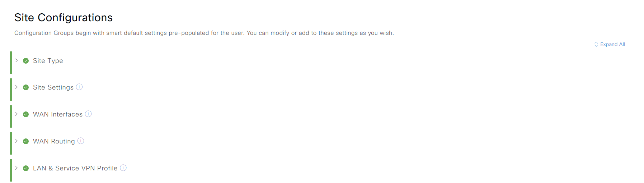The image size is (644, 183).
Task: Show the WAN Routing info tooltip icon
Action: click(81, 141)
